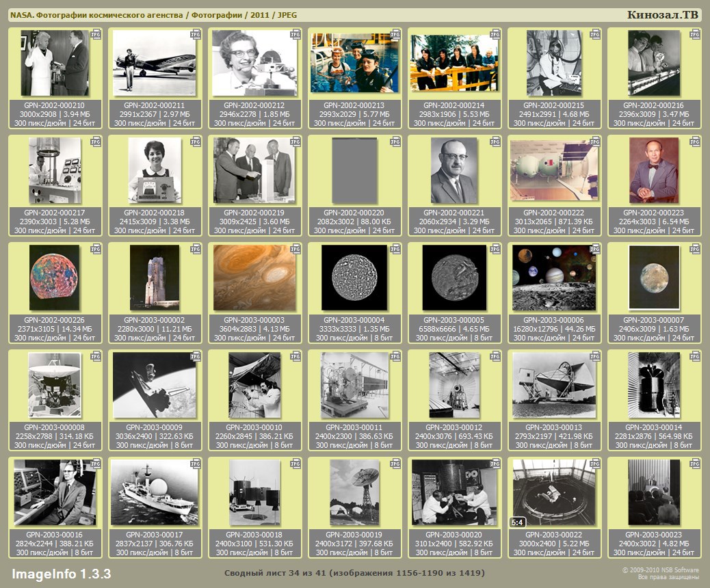
Task: Select the rocket launch thumbnail GPN-2003-000002
Action: (154, 278)
